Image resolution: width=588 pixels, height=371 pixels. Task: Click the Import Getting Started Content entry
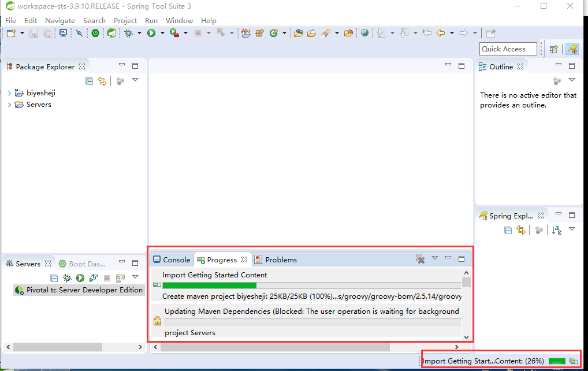[x=214, y=274]
